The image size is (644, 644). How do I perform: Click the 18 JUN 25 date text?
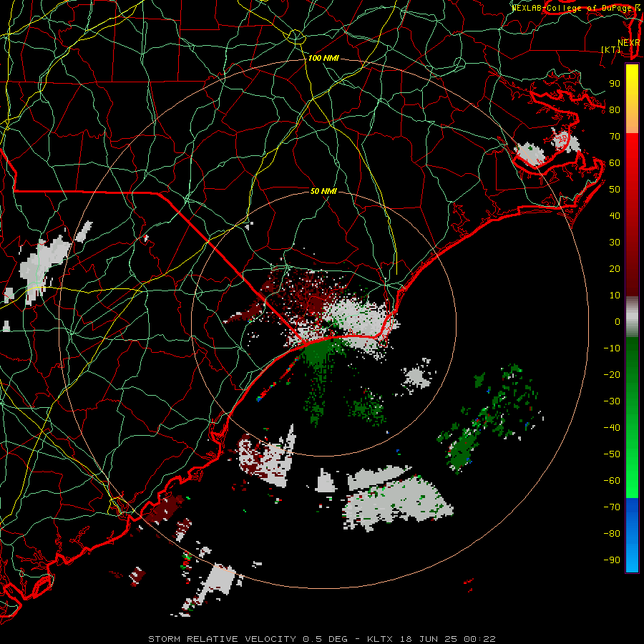pyautogui.click(x=429, y=639)
